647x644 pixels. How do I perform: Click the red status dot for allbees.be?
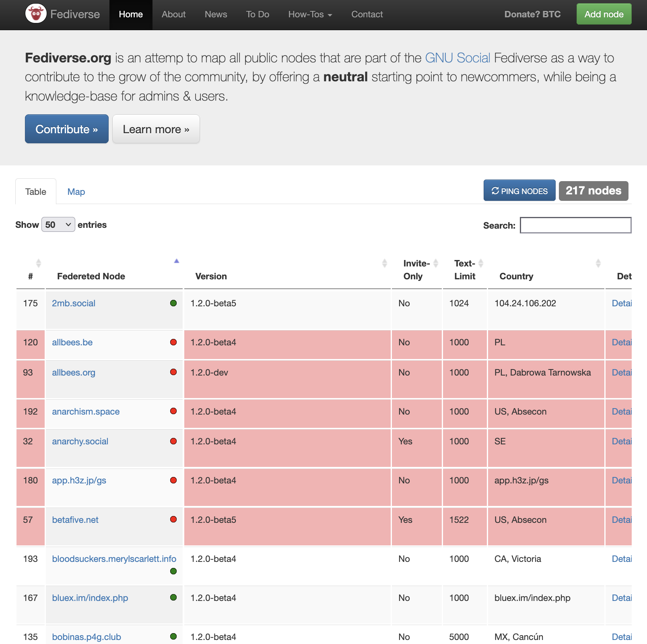click(x=173, y=342)
